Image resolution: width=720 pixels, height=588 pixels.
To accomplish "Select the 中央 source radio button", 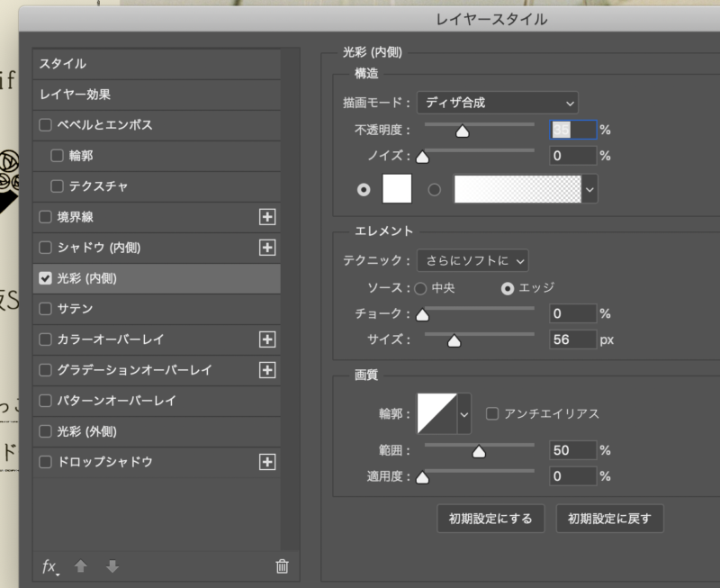I will [x=420, y=288].
